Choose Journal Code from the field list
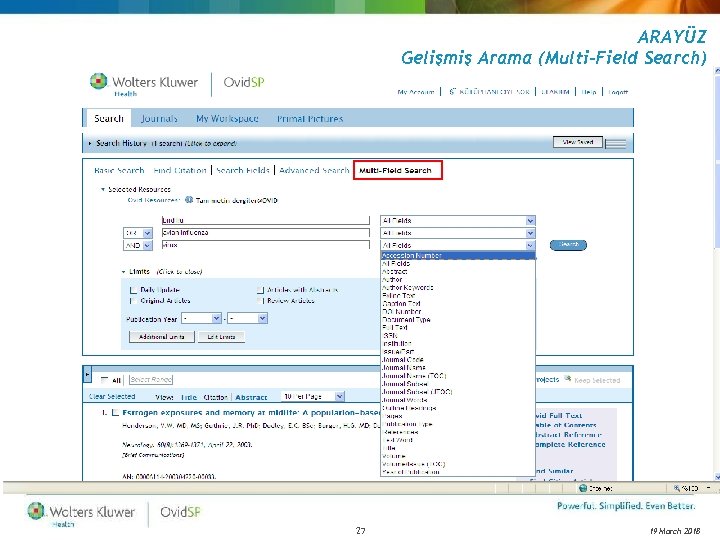 tap(458, 360)
